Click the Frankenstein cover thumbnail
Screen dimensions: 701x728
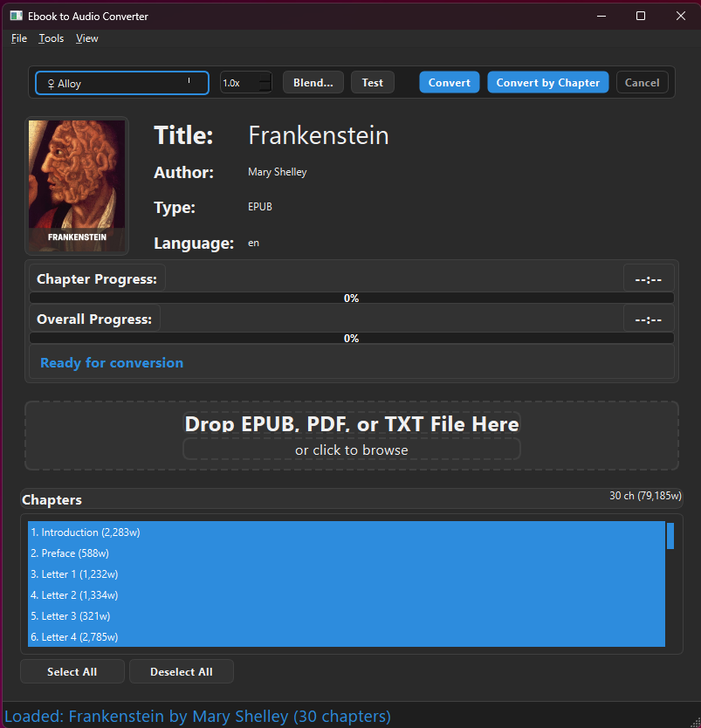(77, 185)
